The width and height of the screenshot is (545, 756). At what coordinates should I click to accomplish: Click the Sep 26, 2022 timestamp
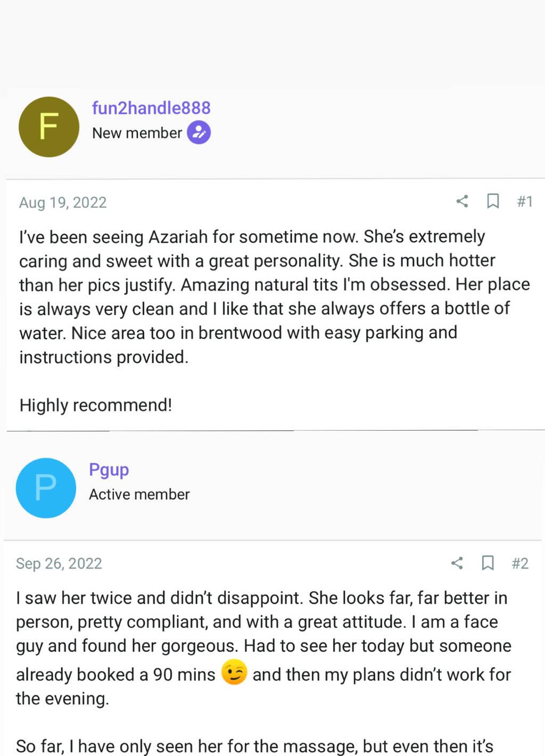(x=59, y=563)
